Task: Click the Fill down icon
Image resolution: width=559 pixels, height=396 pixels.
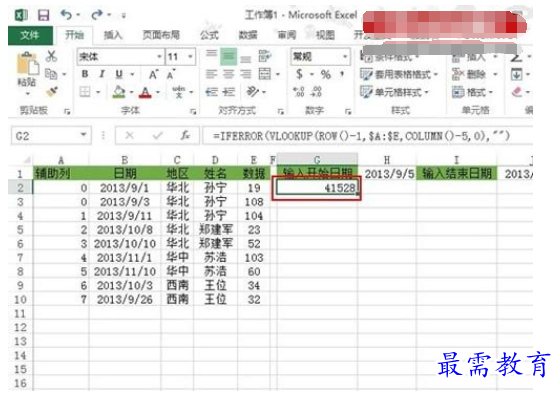Action: click(x=516, y=74)
